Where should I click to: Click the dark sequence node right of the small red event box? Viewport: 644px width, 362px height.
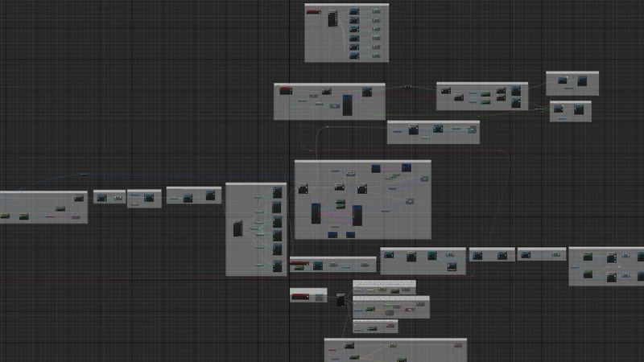pyautogui.click(x=341, y=299)
